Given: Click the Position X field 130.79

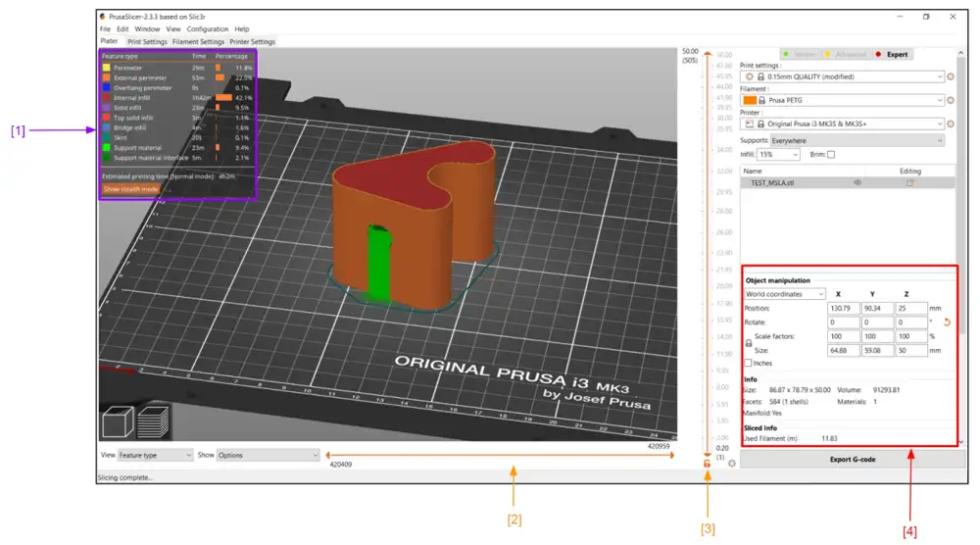Looking at the screenshot, I should (x=843, y=308).
